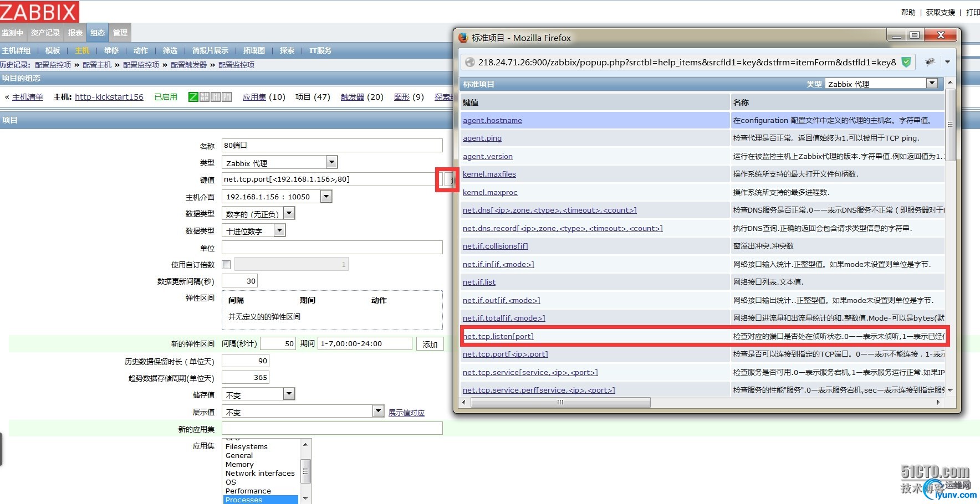Select key agent.version
Screen dimensions: 980x504
tap(488, 156)
